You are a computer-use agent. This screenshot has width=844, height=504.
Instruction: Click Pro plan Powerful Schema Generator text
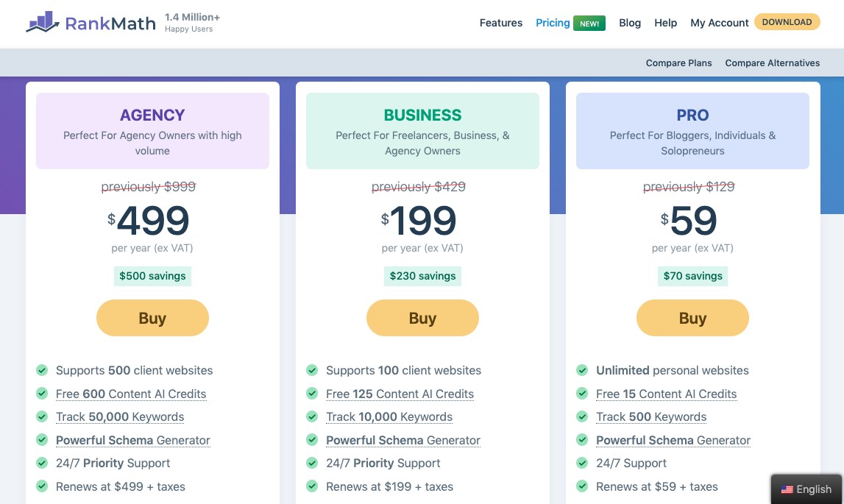coord(673,440)
